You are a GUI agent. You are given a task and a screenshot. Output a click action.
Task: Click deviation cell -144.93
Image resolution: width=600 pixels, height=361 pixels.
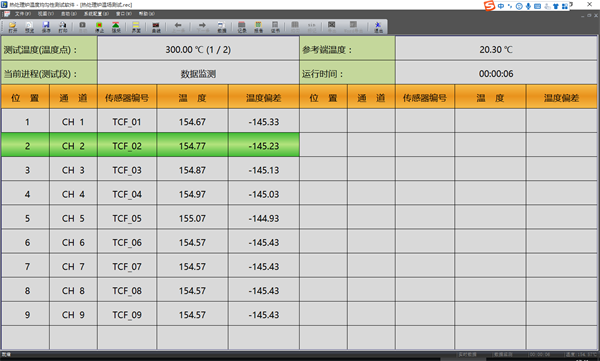tap(264, 218)
